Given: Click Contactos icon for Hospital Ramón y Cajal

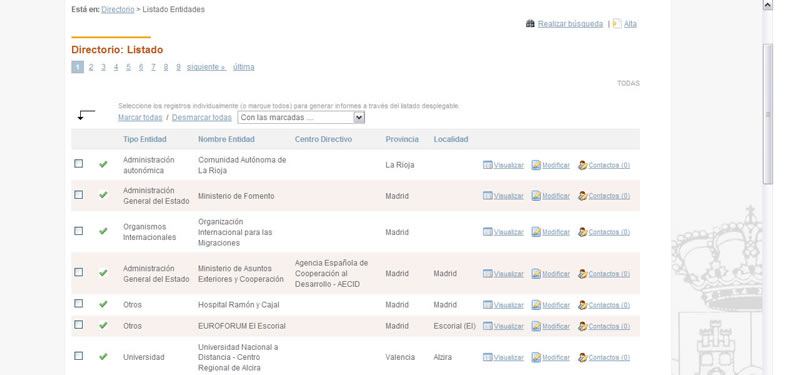Looking at the screenshot, I should (583, 305).
